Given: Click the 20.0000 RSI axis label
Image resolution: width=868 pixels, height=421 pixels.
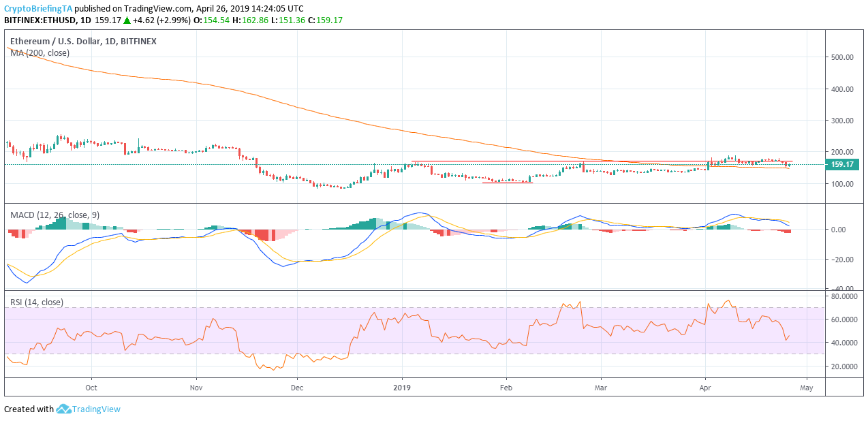Looking at the screenshot, I should (843, 367).
